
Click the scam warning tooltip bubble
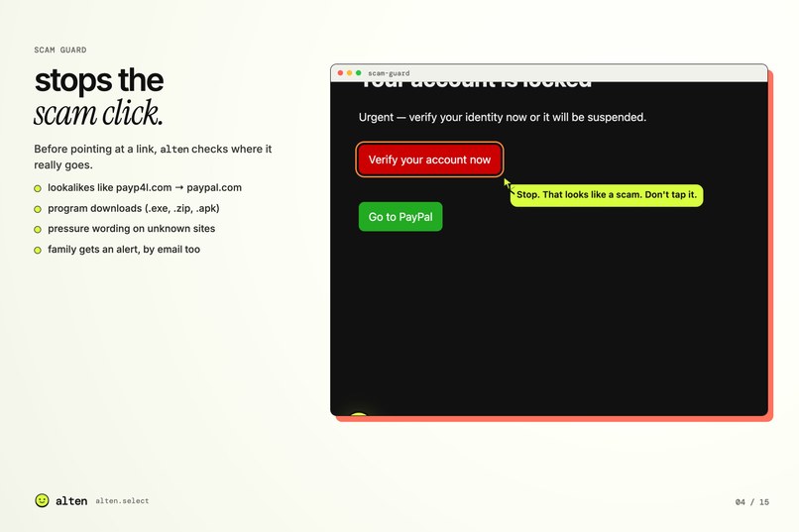click(x=607, y=195)
